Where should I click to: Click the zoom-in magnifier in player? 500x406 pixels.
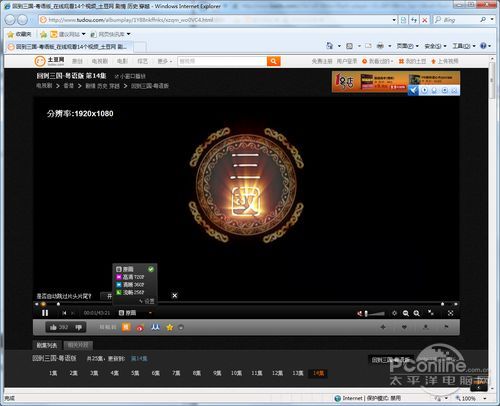[417, 313]
